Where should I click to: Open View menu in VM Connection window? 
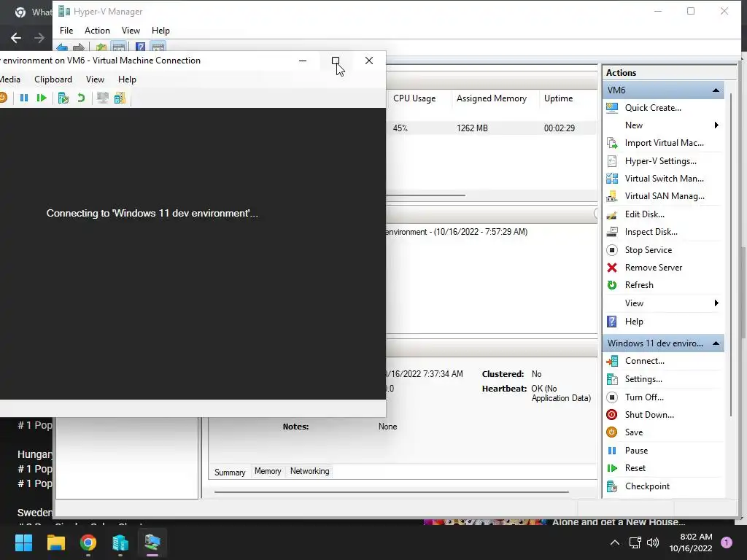(x=95, y=79)
